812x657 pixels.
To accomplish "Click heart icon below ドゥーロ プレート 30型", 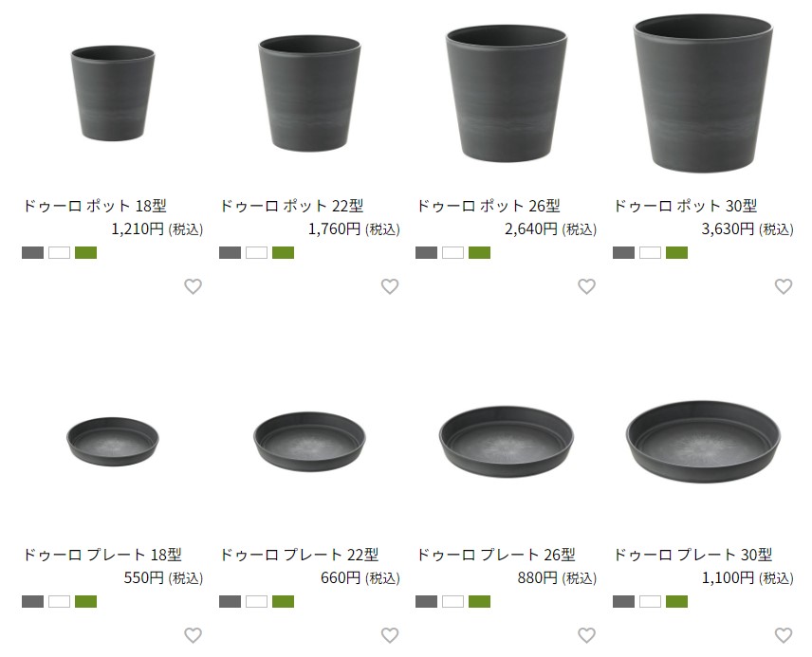I will tap(784, 635).
